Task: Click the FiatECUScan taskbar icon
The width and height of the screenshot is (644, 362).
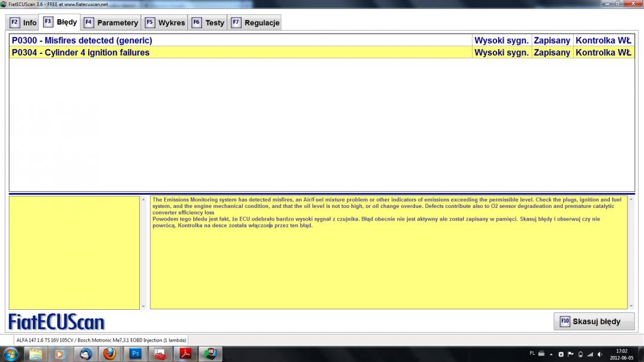Action: [210, 354]
